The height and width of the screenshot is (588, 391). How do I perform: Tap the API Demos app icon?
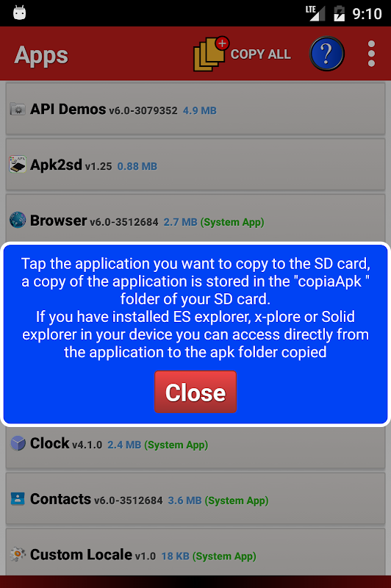click(x=18, y=109)
